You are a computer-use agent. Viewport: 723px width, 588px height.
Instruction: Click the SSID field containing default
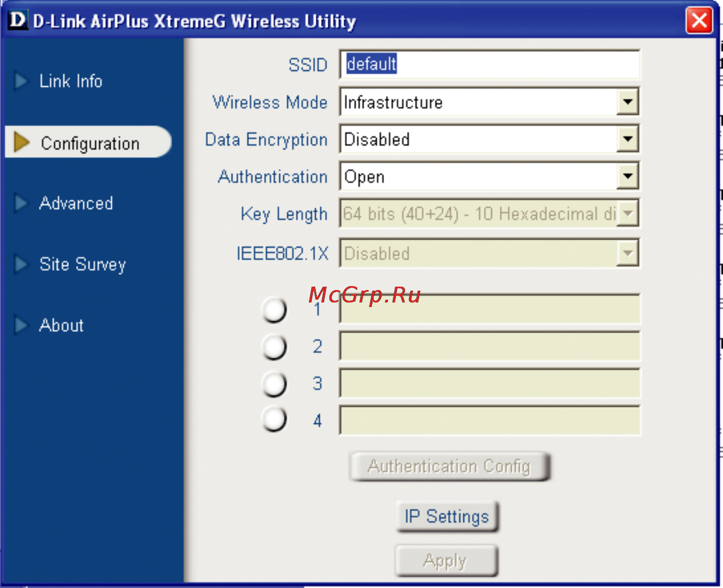pos(489,64)
